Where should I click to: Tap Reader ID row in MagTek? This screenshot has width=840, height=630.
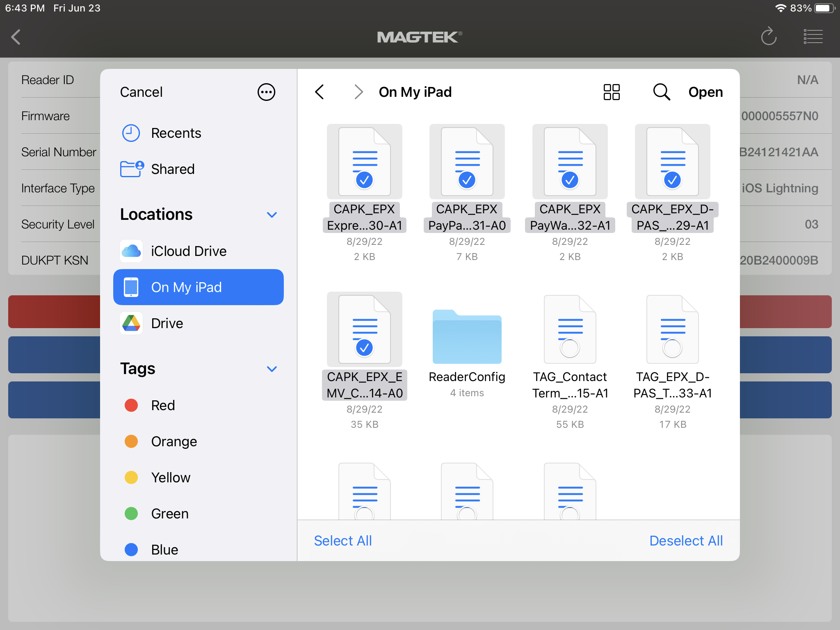[48, 80]
